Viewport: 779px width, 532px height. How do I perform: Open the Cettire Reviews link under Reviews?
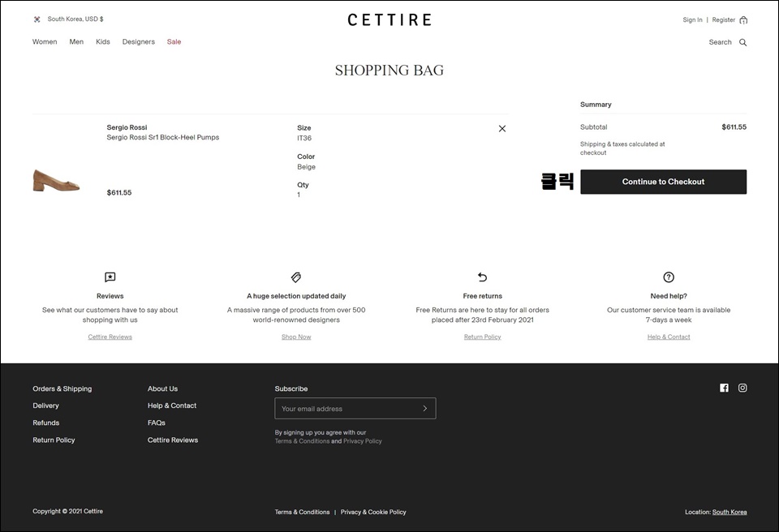click(x=110, y=337)
